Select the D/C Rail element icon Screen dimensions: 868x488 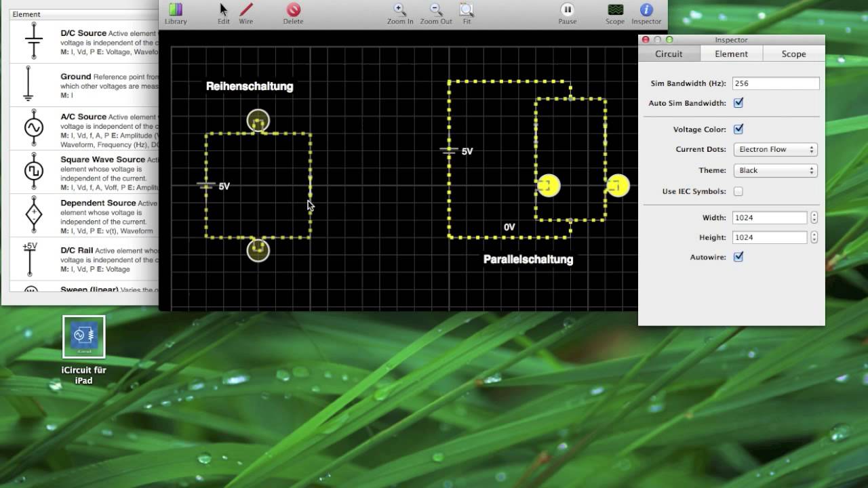click(x=30, y=259)
